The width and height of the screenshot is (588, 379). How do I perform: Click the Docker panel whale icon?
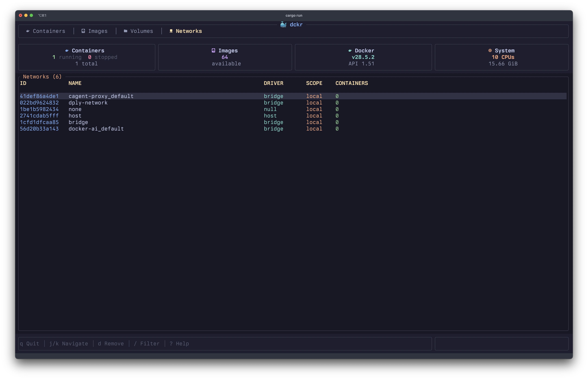click(x=350, y=50)
